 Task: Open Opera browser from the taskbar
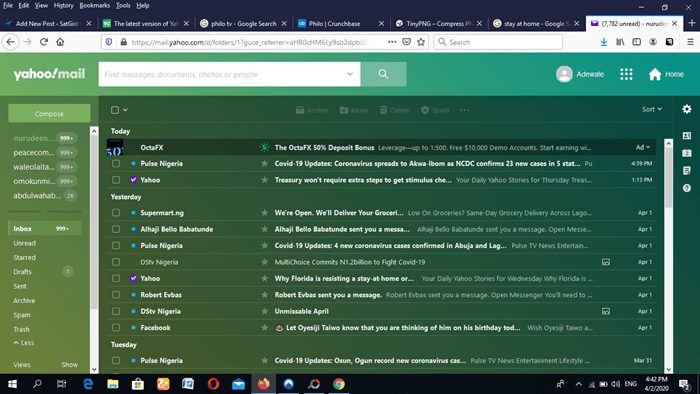click(213, 384)
